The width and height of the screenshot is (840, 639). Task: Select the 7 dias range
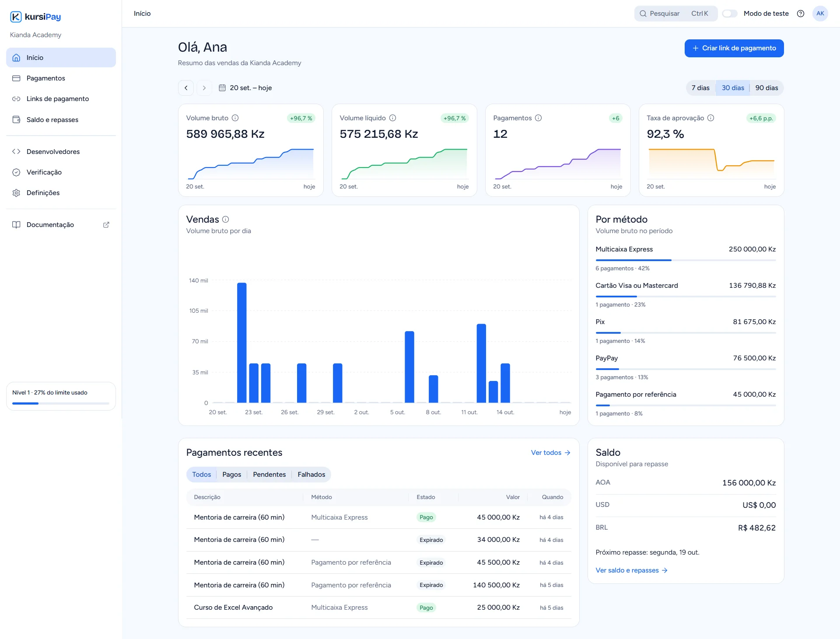[x=700, y=88]
